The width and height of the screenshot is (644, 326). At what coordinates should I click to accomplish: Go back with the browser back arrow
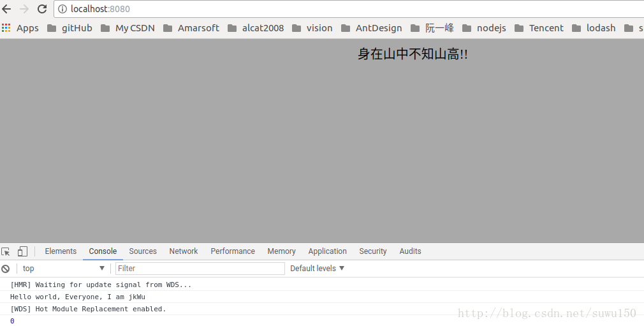(x=6, y=9)
